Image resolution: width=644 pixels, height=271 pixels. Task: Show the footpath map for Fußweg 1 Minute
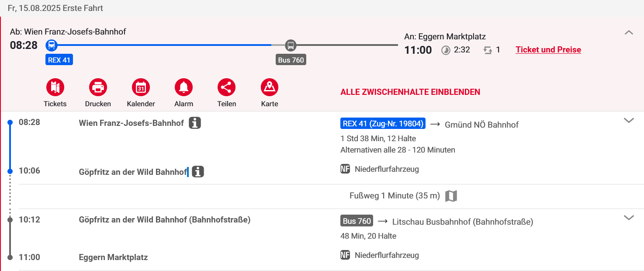coord(451,196)
